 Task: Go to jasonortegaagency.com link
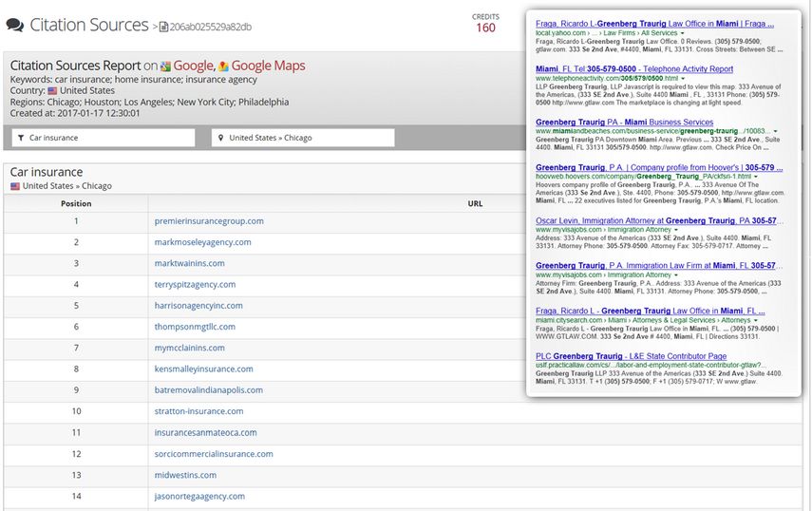(199, 497)
